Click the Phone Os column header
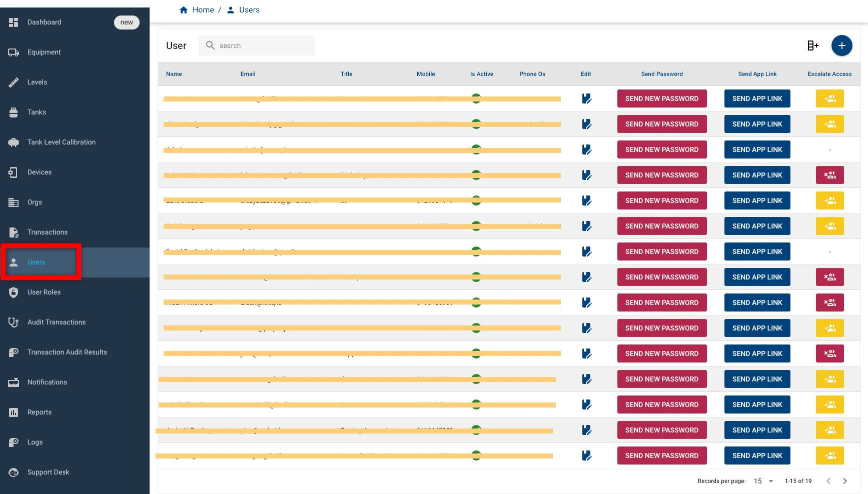The image size is (868, 494). tap(532, 74)
